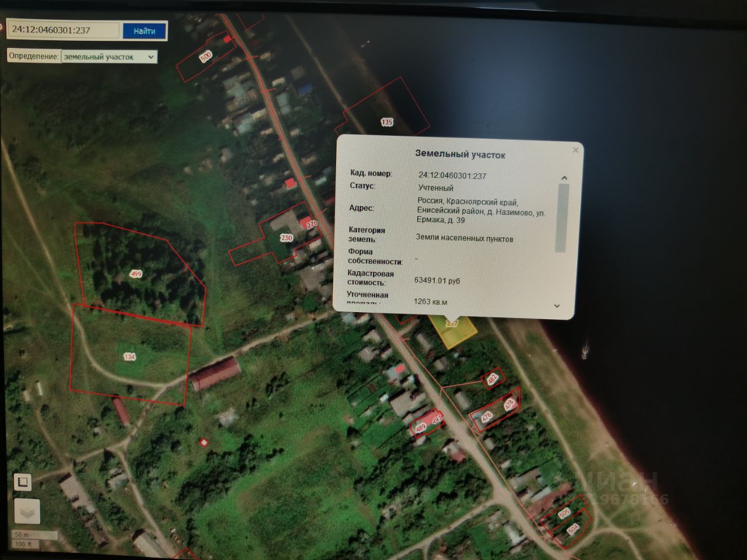
Task: Select parcel labeled 135 on map
Action: 386,122
